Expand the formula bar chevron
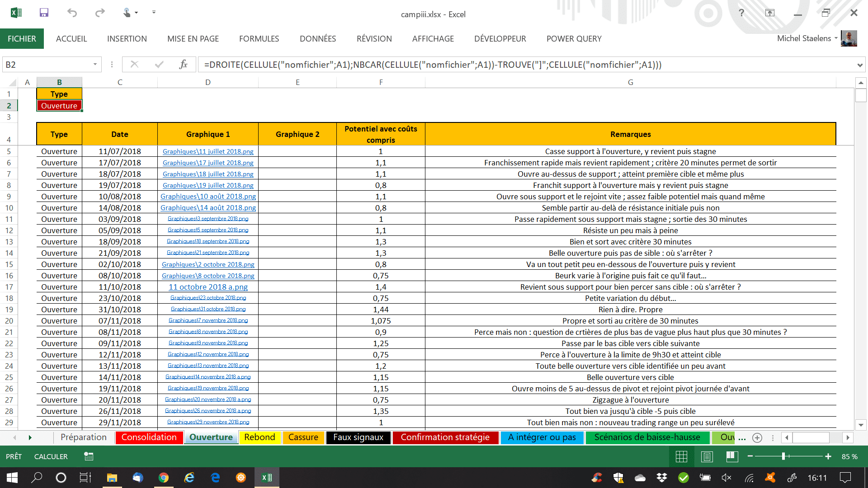Viewport: 868px width, 488px height. coord(859,65)
